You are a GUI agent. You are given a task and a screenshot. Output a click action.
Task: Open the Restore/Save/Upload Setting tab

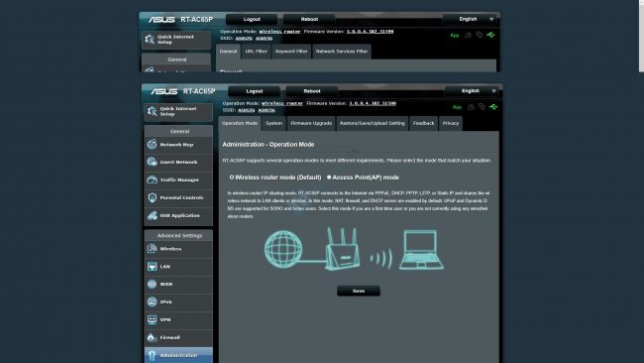click(373, 123)
